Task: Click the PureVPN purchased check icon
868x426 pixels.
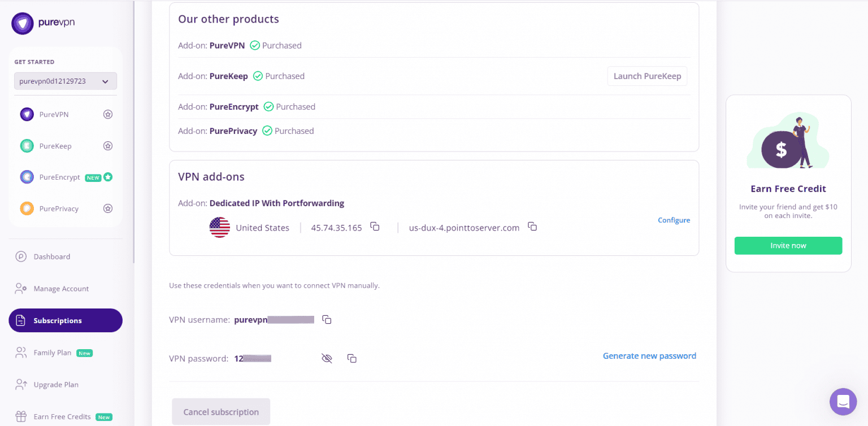Action: (x=255, y=45)
